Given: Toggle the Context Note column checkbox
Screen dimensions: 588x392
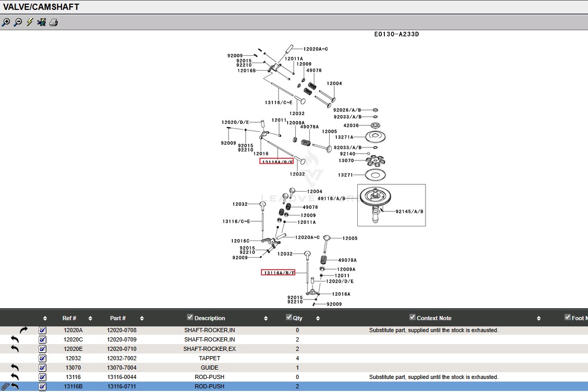Looking at the screenshot, I should pos(412,317).
